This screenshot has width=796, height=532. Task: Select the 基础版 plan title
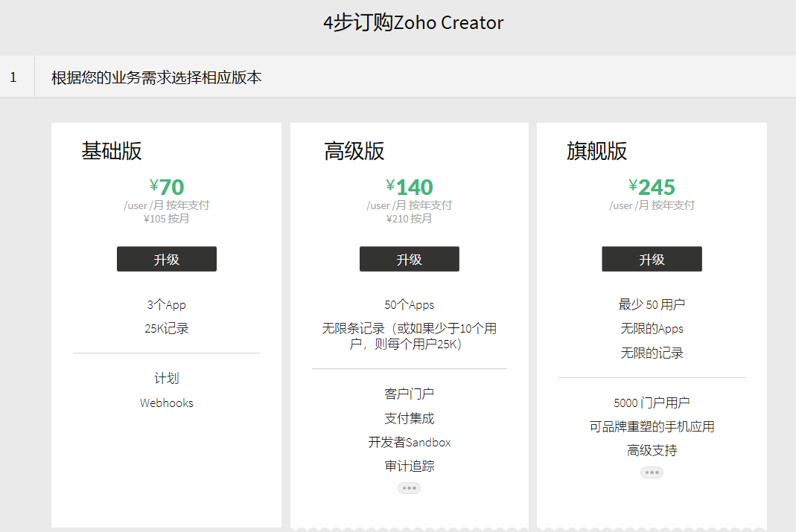coord(112,151)
